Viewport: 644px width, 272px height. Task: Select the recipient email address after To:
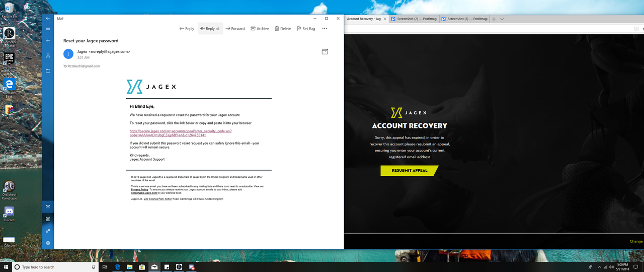[x=84, y=66]
